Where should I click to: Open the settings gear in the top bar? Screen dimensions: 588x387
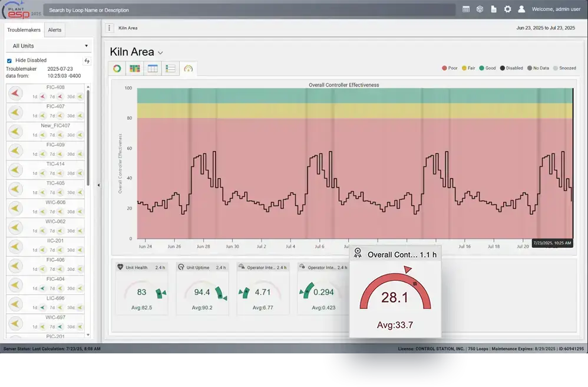pos(508,9)
